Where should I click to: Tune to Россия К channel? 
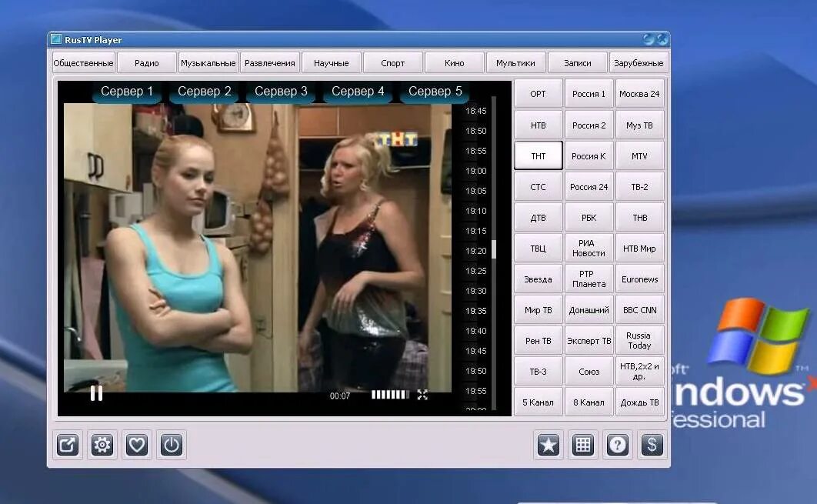589,156
